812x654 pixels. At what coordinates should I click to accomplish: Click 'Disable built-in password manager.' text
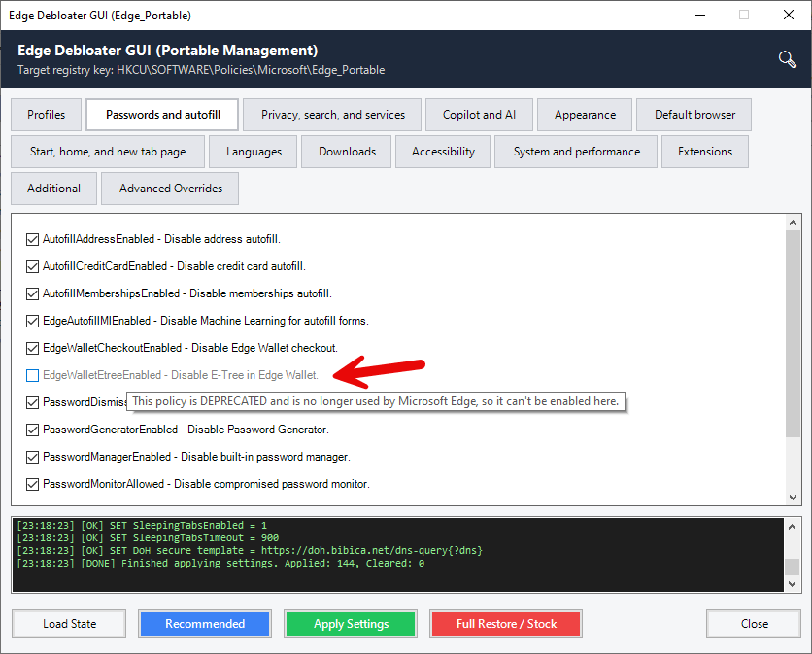[265, 457]
